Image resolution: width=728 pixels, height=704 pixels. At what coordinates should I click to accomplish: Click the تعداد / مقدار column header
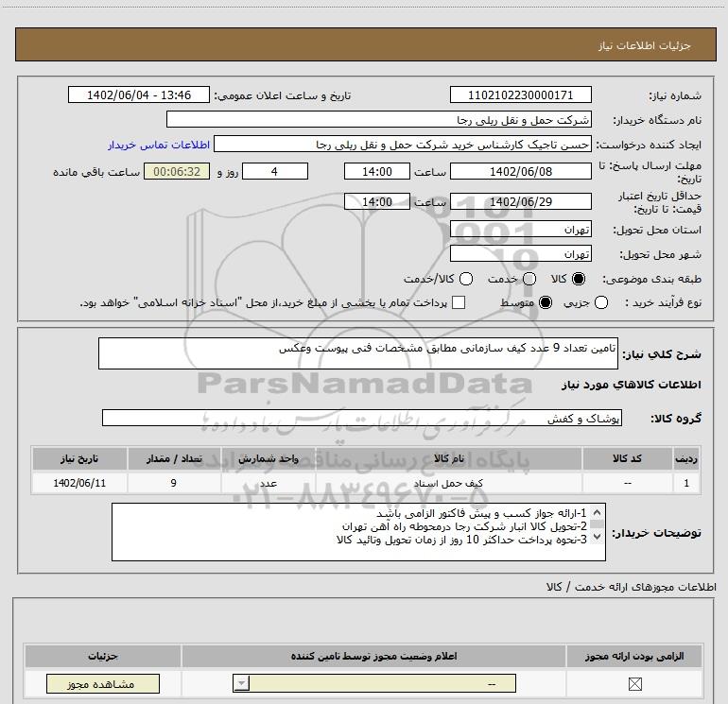(x=174, y=458)
